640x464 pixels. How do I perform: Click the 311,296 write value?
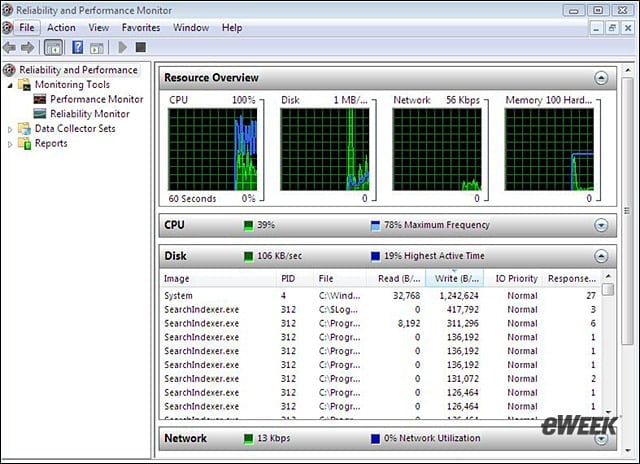pyautogui.click(x=462, y=323)
